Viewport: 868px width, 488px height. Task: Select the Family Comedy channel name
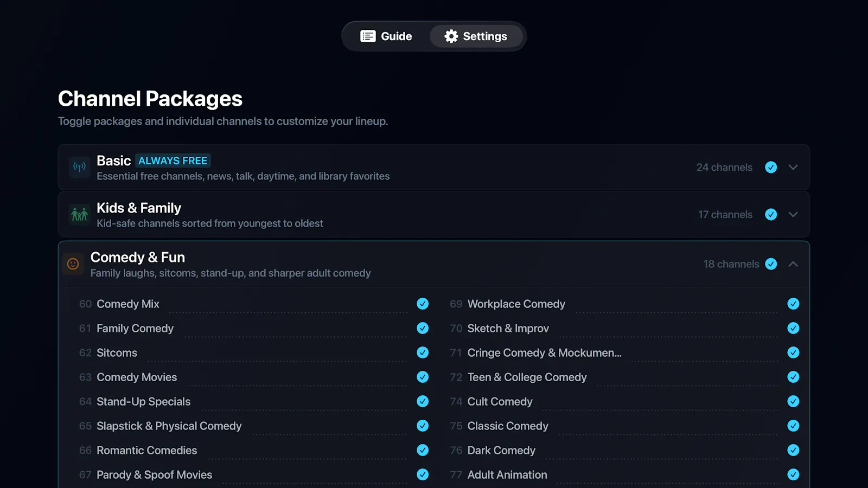[x=135, y=328]
